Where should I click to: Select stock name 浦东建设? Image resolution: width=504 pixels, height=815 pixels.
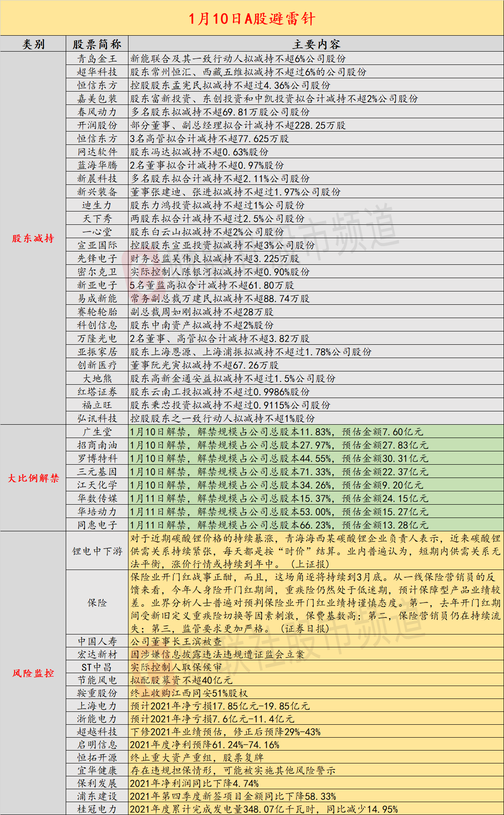pos(97,796)
